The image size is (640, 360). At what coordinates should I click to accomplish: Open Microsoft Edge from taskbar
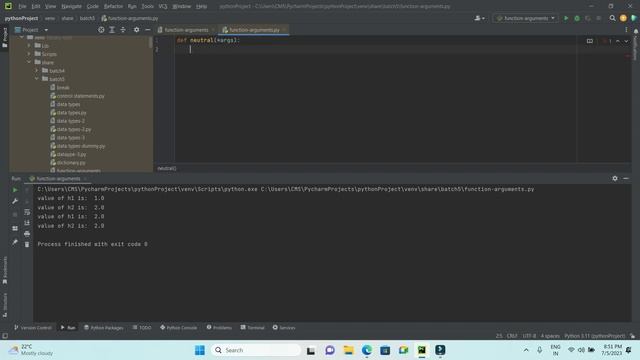367,350
